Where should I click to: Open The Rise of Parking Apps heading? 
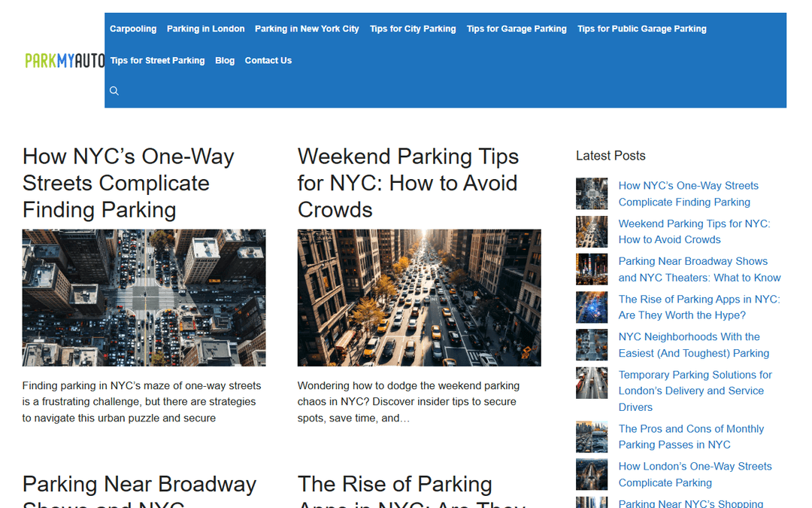412,490
